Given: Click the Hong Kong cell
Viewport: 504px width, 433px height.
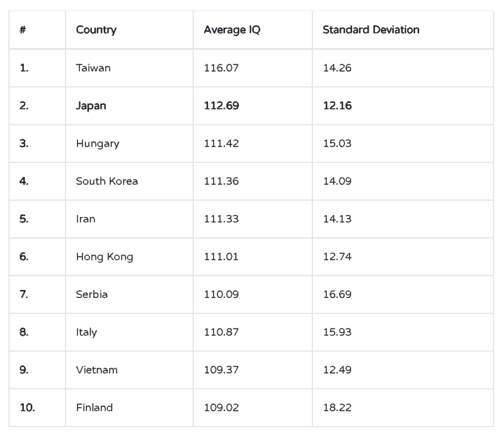Looking at the screenshot, I should pyautogui.click(x=104, y=257).
